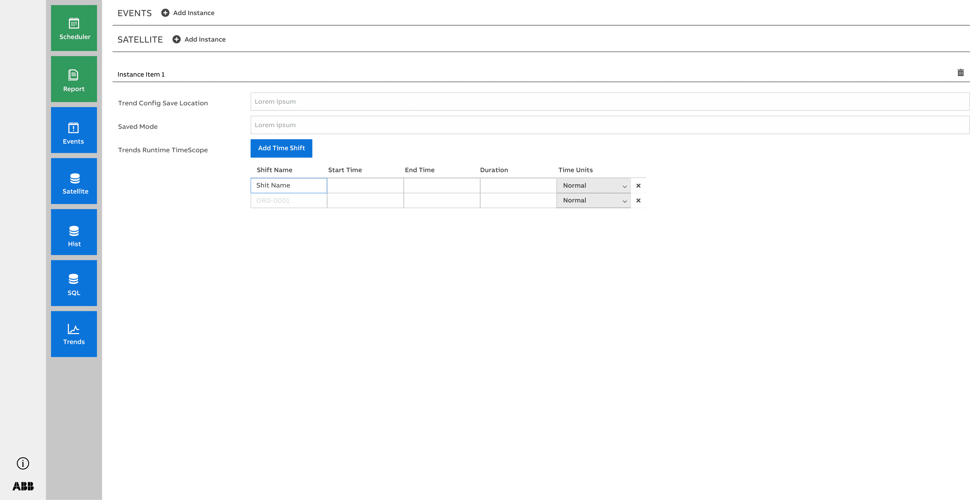This screenshot has height=500, width=980.
Task: Remove the second time shift row
Action: [638, 200]
